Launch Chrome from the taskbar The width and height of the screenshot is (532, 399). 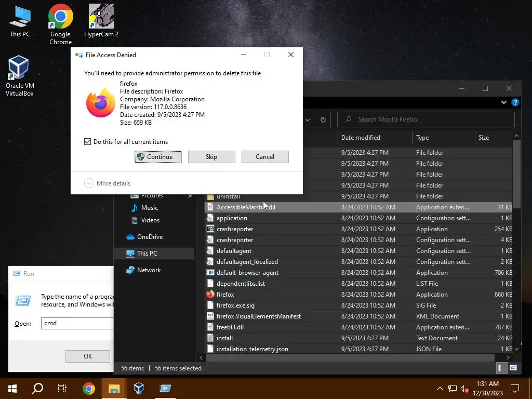click(88, 388)
